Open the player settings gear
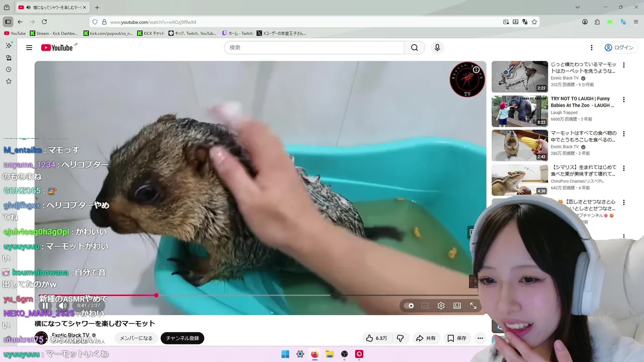 [441, 306]
